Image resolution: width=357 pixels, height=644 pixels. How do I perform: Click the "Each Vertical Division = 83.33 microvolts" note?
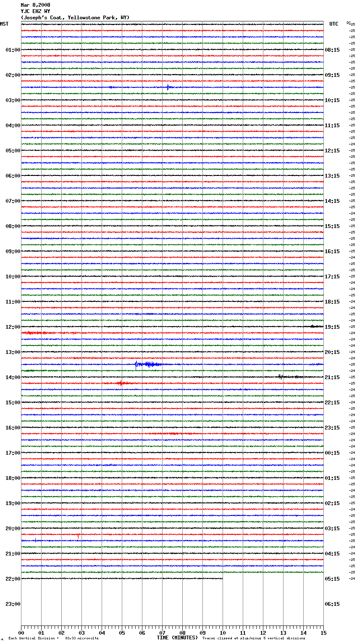53,639
